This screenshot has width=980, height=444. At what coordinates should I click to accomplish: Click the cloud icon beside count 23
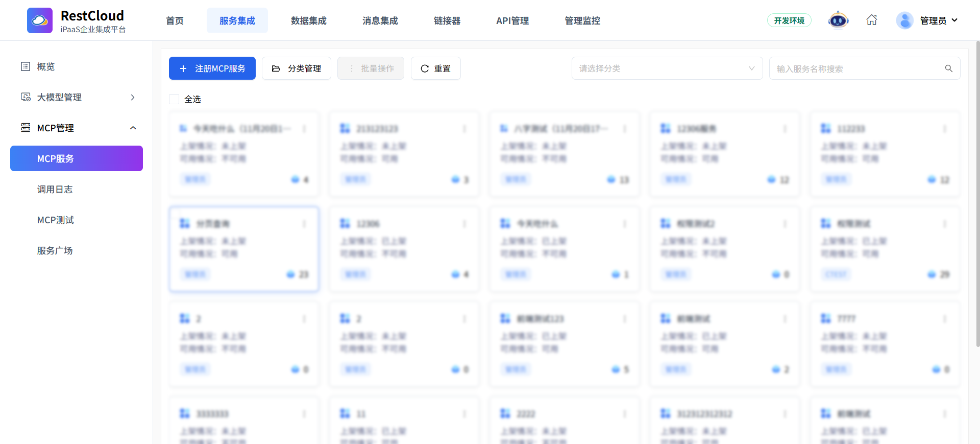click(x=290, y=274)
